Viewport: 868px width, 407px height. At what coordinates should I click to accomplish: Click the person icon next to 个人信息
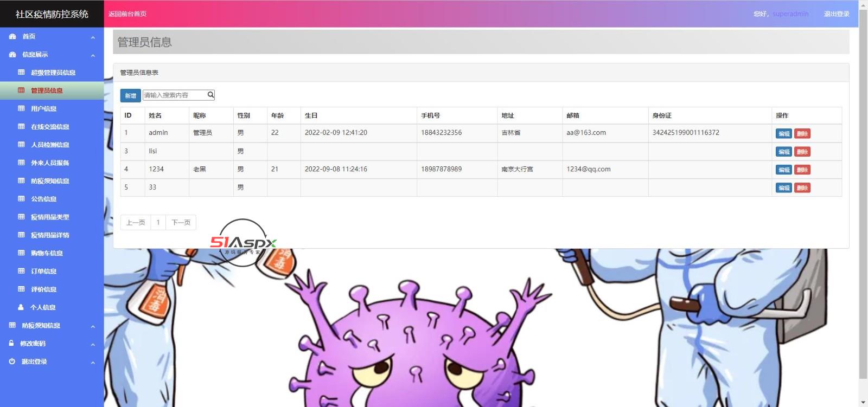click(x=21, y=307)
